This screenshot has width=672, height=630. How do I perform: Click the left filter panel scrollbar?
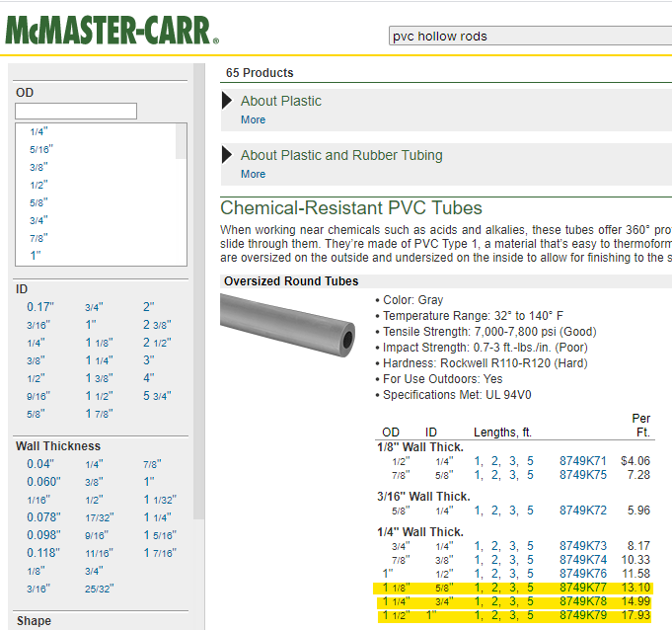pos(199,291)
